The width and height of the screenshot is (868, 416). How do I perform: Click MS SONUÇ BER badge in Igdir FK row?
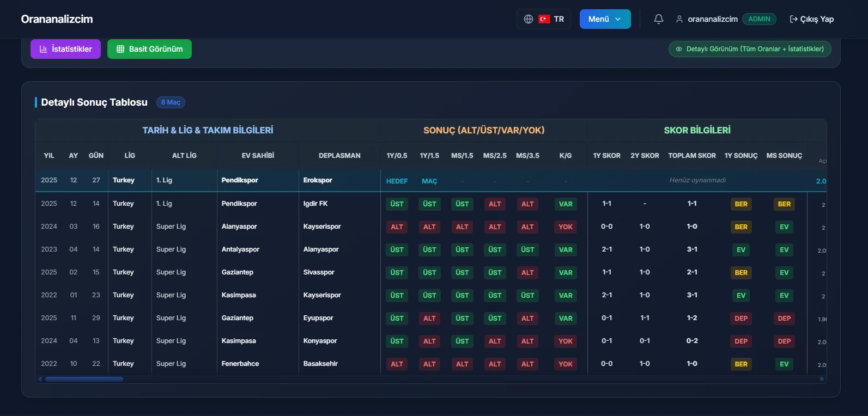(x=784, y=204)
